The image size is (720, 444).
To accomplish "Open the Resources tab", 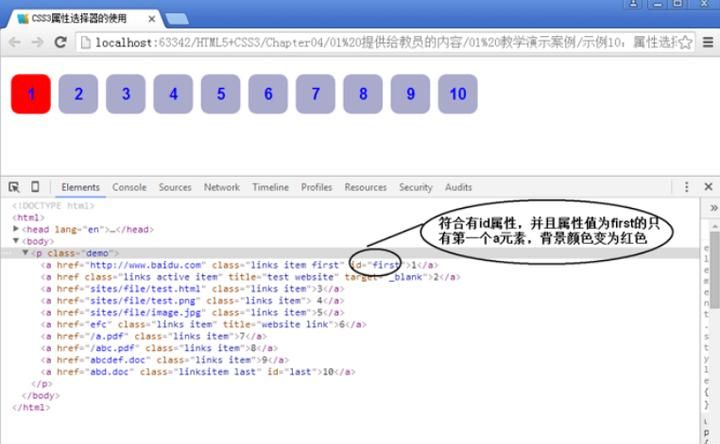I will 366,187.
